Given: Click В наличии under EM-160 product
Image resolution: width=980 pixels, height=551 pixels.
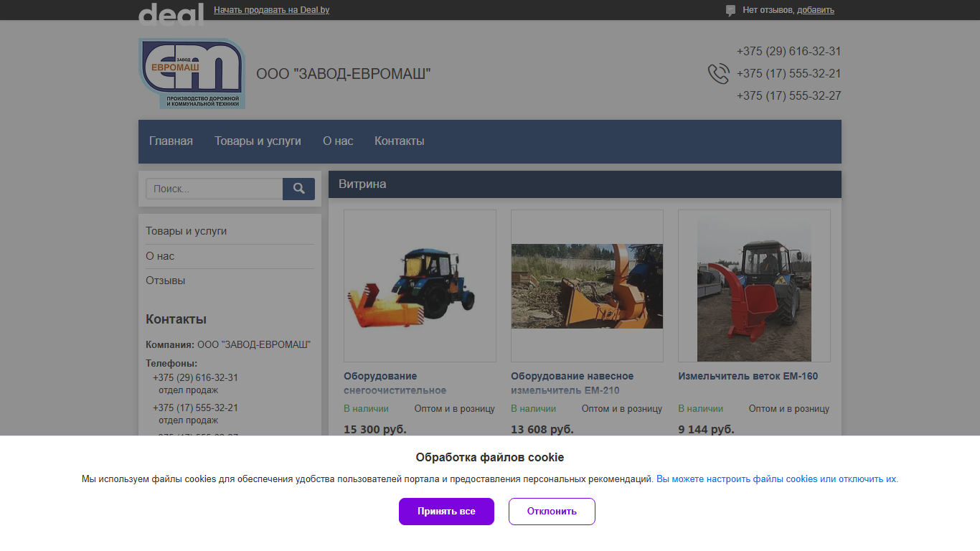Looking at the screenshot, I should [x=701, y=409].
